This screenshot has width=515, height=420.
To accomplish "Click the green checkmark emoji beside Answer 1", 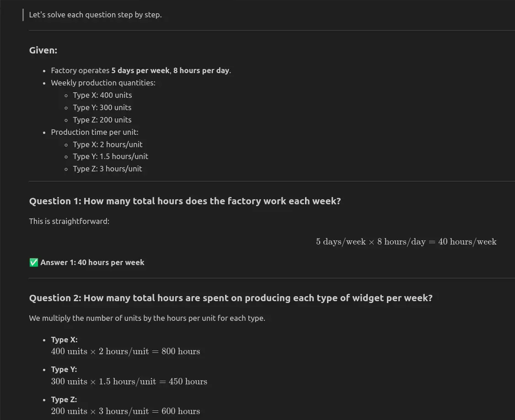I will pyautogui.click(x=34, y=262).
